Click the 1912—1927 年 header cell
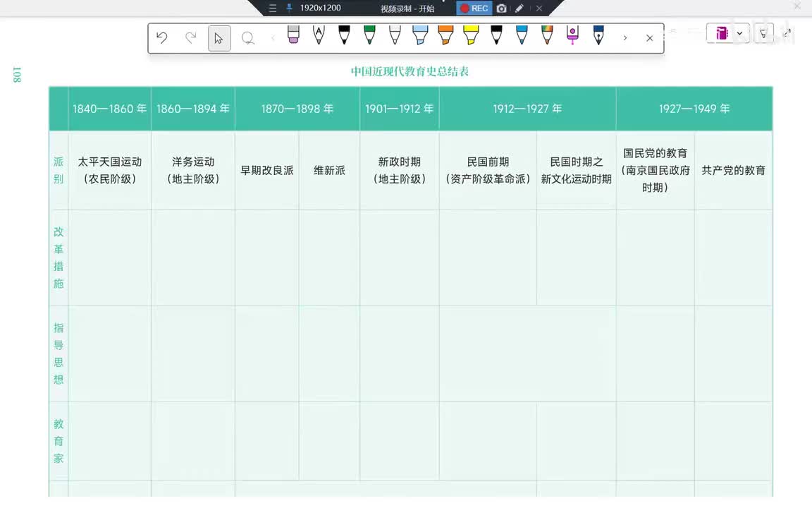812x508 pixels. click(x=527, y=109)
